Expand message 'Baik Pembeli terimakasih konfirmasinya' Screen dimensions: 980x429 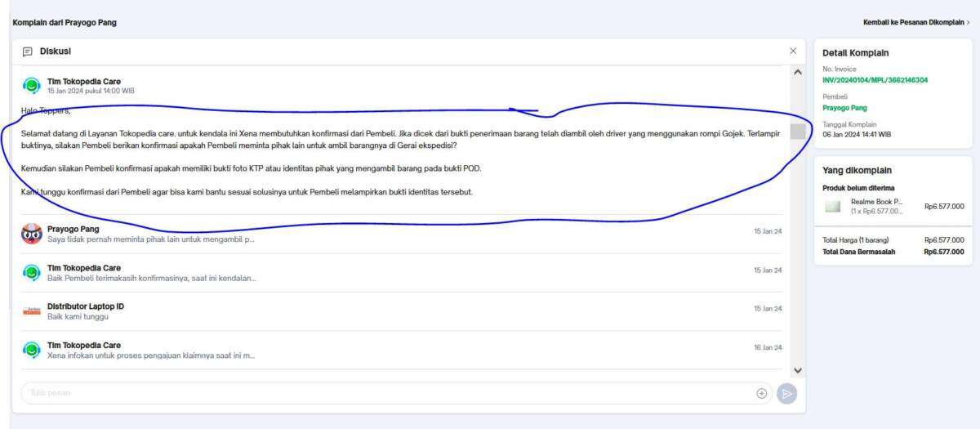402,273
